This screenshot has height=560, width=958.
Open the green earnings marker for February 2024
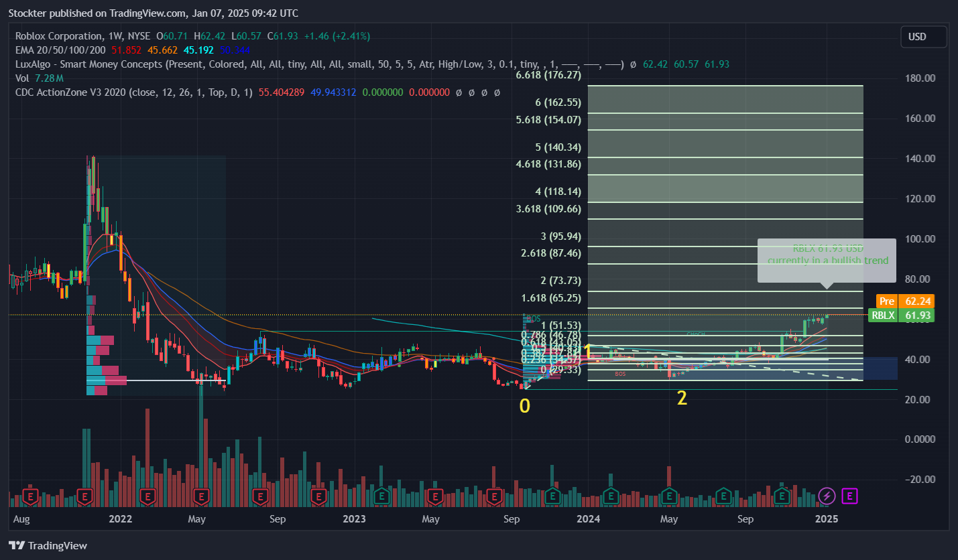pos(610,496)
